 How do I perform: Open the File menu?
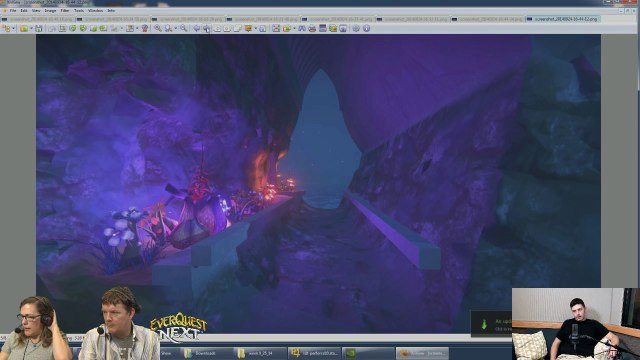13,10
